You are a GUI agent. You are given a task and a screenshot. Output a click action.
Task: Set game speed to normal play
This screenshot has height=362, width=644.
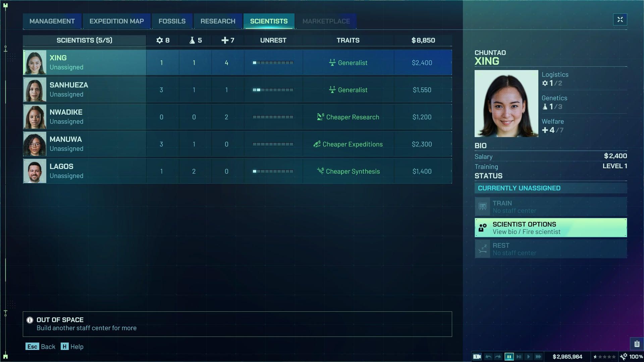[529, 357]
